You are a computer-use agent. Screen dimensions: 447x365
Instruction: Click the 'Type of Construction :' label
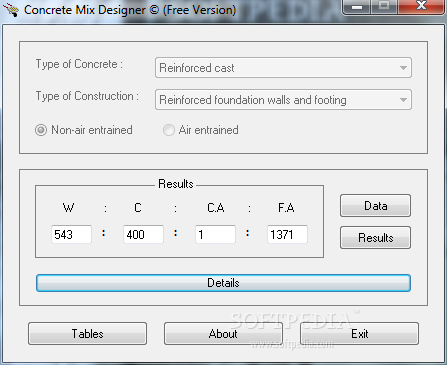pyautogui.click(x=87, y=96)
